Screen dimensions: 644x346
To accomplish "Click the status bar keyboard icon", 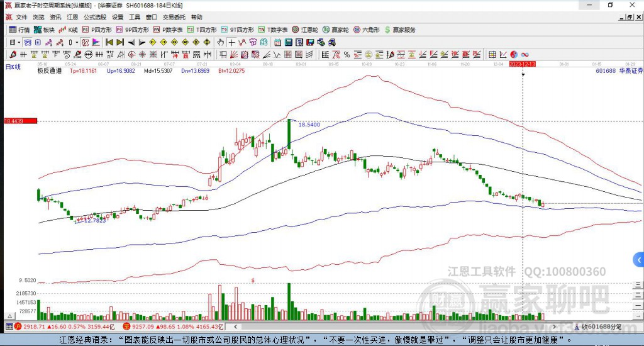I will (9, 326).
